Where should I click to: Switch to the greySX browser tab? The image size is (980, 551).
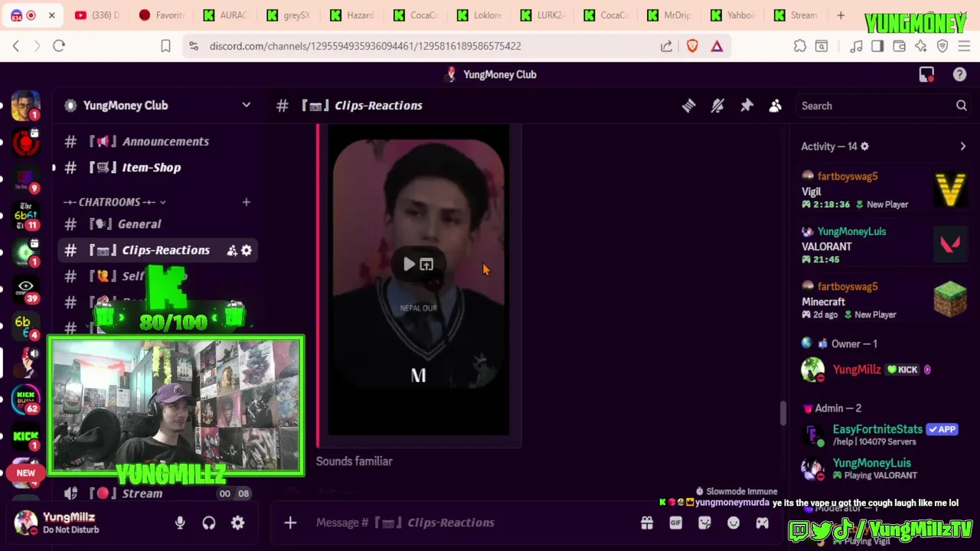click(x=289, y=15)
